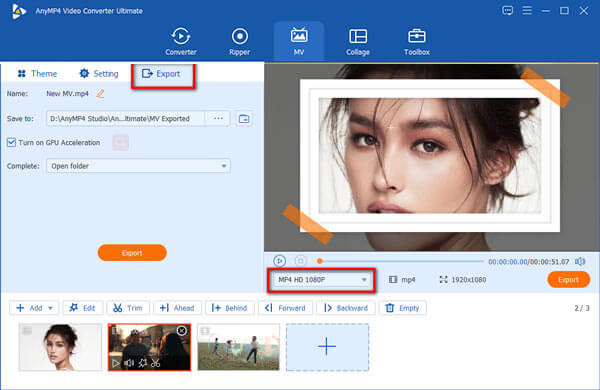600x390 pixels.
Task: Switch to the Ripper module
Action: pyautogui.click(x=240, y=41)
